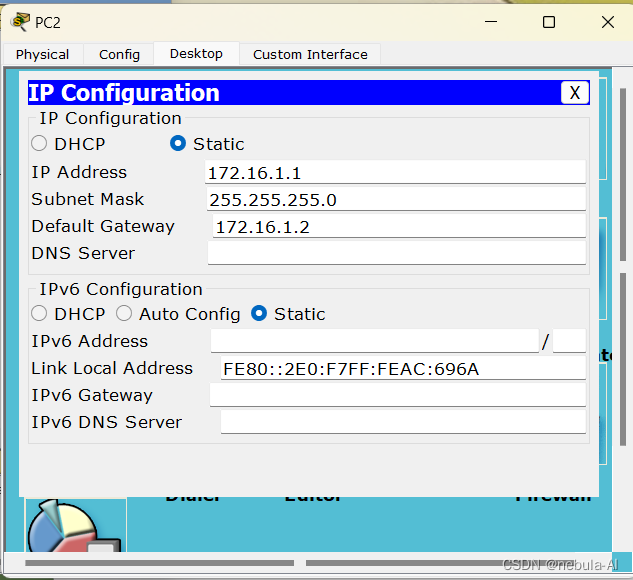Close the IP Configuration dialog with X
Viewport: 633px width, 580px height.
pyautogui.click(x=575, y=93)
